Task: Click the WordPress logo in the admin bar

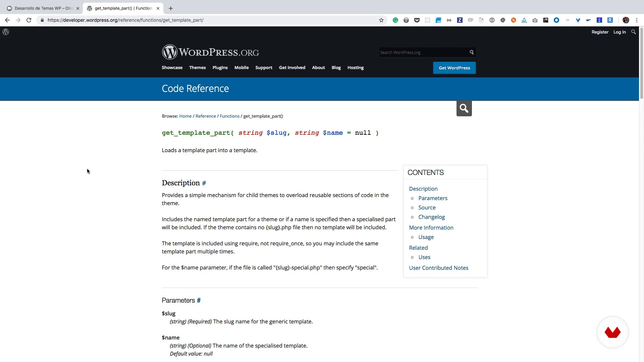Action: tap(6, 32)
